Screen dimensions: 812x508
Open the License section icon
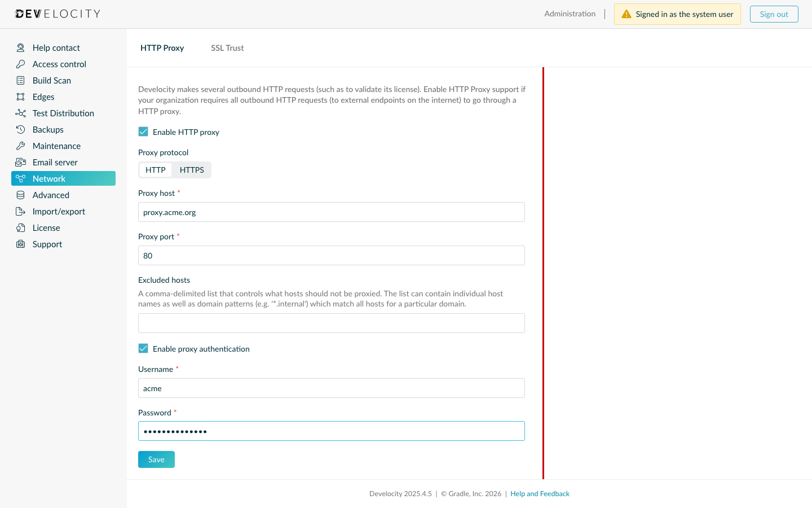20,227
